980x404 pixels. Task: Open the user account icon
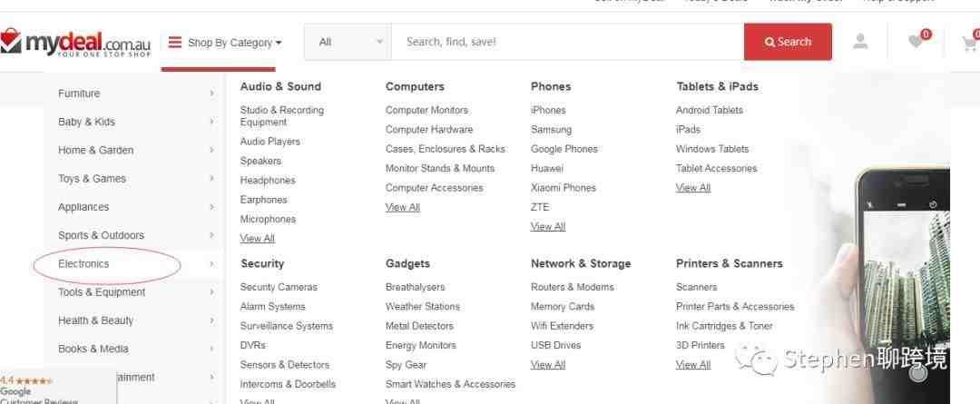coord(860,42)
